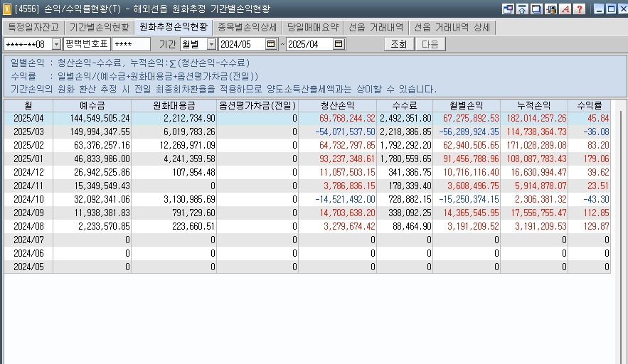Select the 2025/03 row month cell
The height and width of the screenshot is (364, 628).
(28, 132)
